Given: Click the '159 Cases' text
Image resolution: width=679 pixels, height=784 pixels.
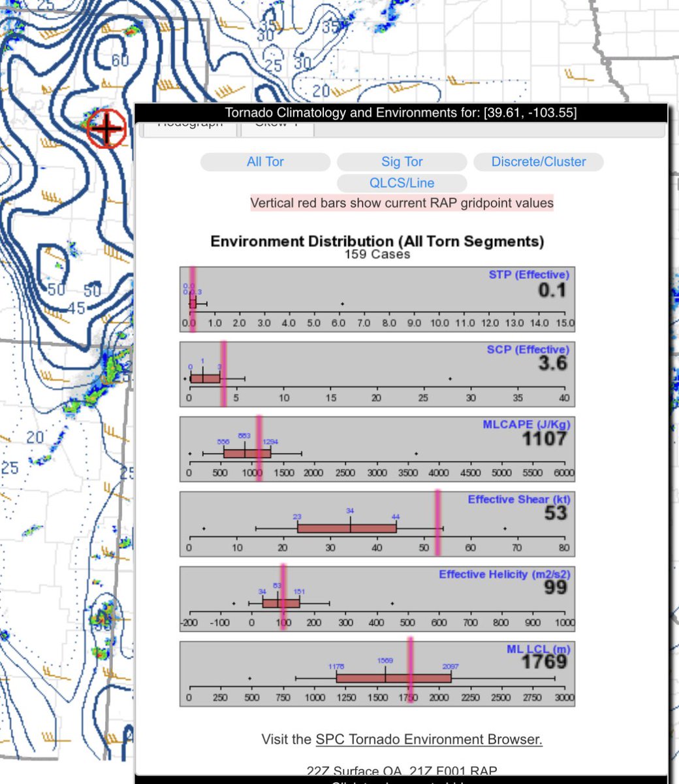Looking at the screenshot, I should [x=377, y=254].
